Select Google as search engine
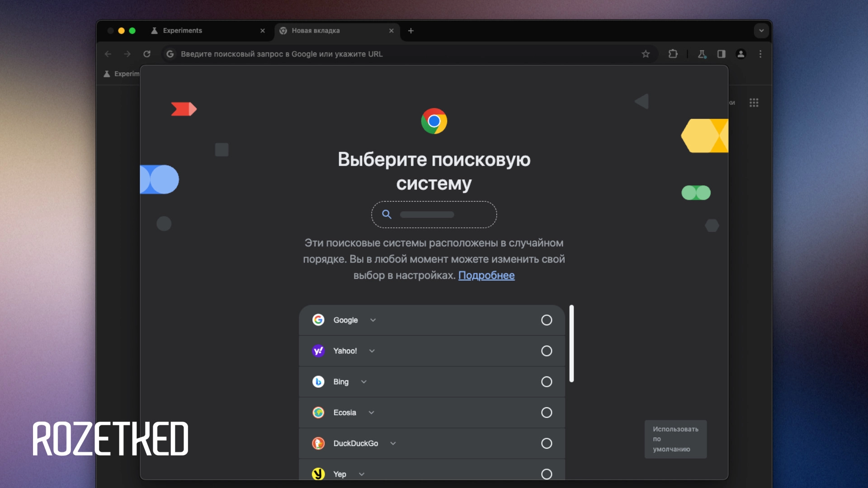The width and height of the screenshot is (868, 488). [546, 320]
